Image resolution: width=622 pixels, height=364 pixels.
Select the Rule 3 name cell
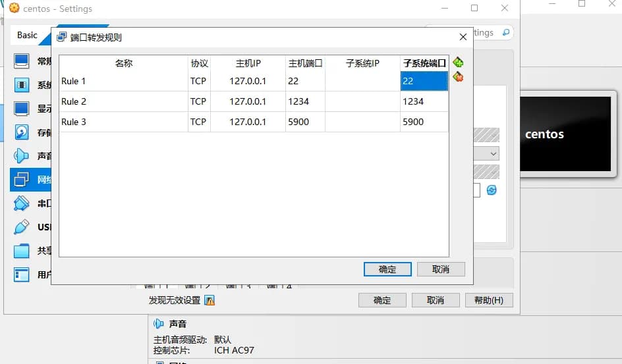click(124, 122)
